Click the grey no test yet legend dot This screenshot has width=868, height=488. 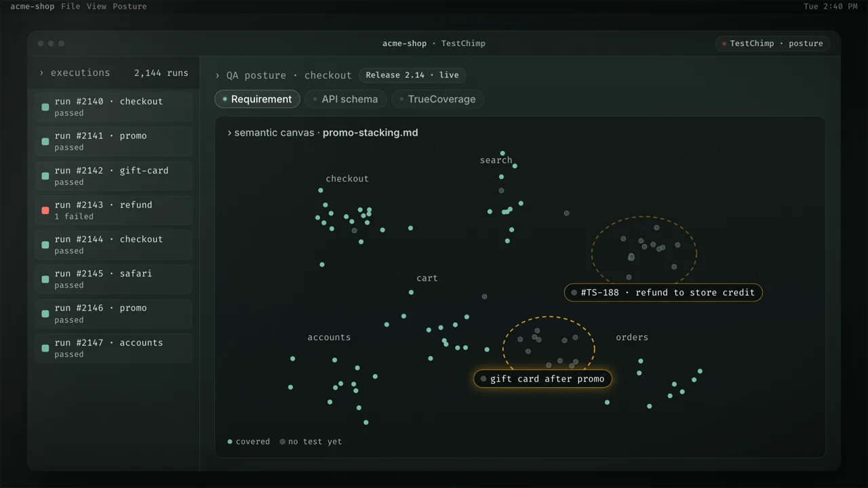(x=282, y=441)
